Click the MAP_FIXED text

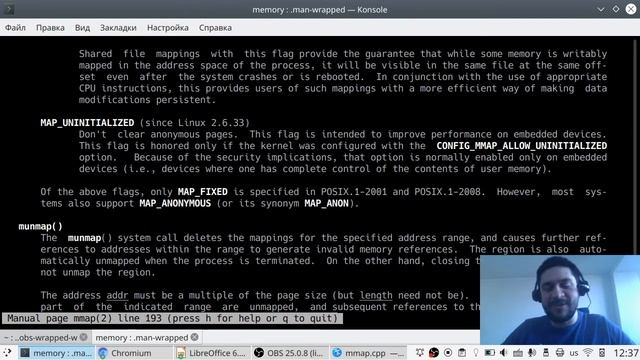click(203, 192)
